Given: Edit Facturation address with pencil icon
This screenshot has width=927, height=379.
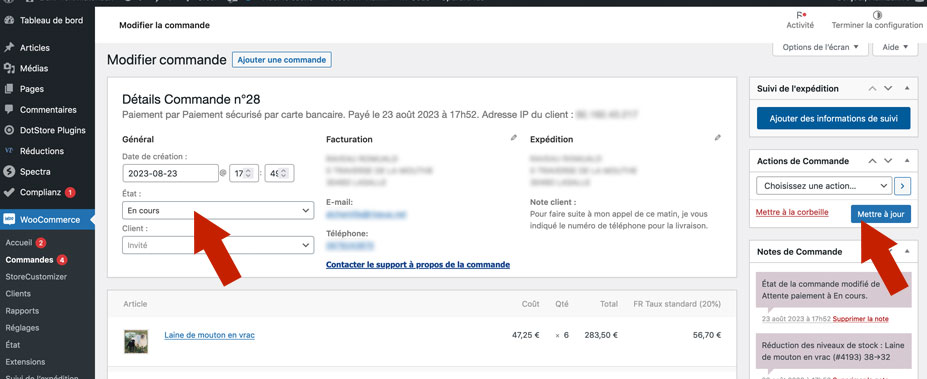Looking at the screenshot, I should pyautogui.click(x=514, y=138).
